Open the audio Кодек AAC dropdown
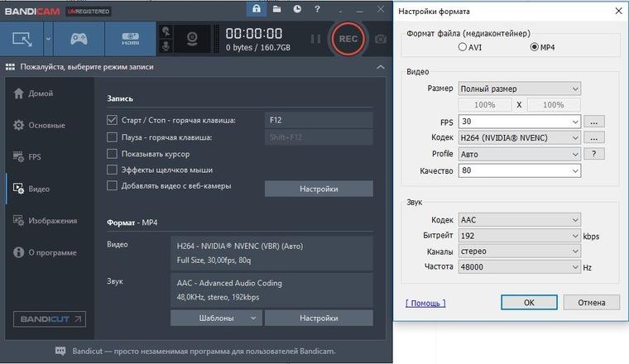Image resolution: width=629 pixels, height=364 pixels. 520,220
